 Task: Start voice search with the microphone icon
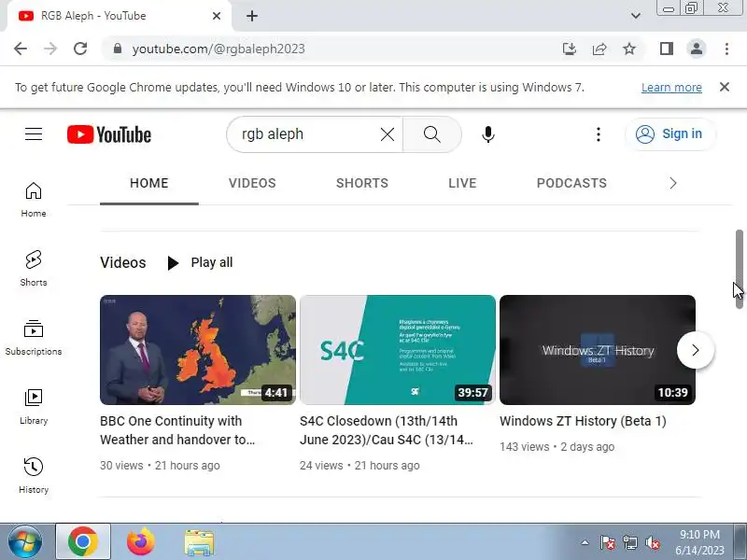tap(487, 134)
